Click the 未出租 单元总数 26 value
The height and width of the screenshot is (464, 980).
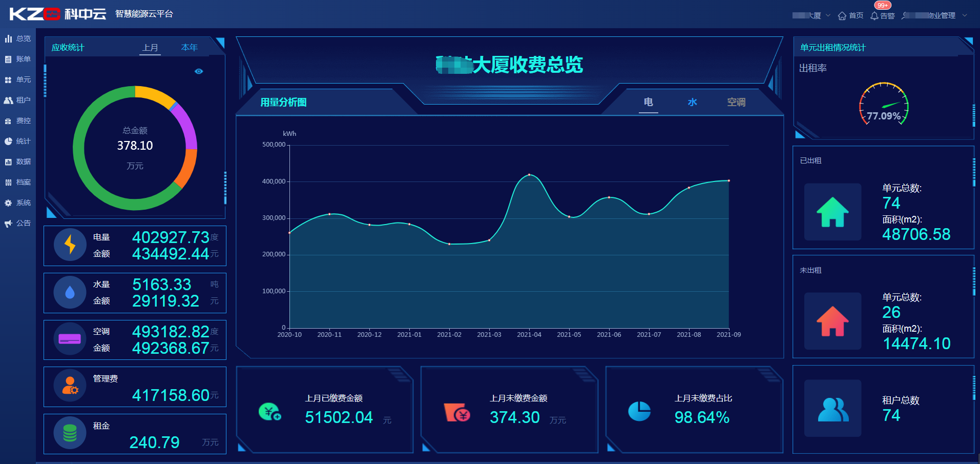click(891, 312)
